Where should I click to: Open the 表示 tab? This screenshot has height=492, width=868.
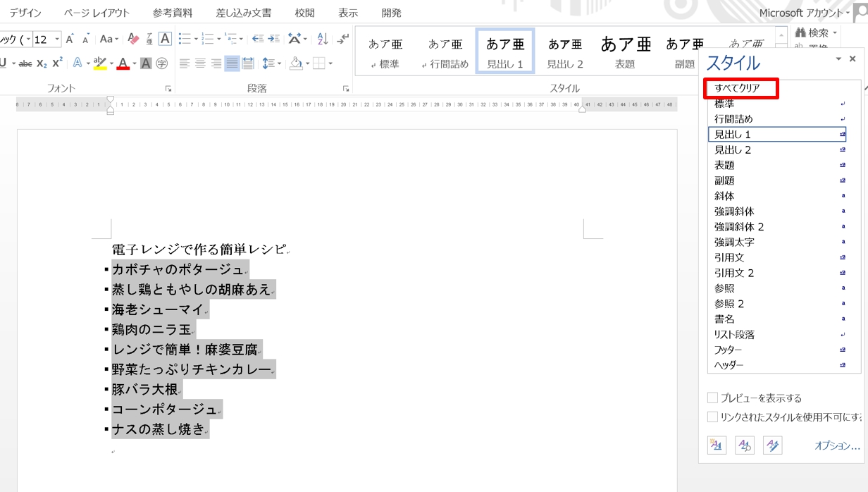pyautogui.click(x=347, y=13)
